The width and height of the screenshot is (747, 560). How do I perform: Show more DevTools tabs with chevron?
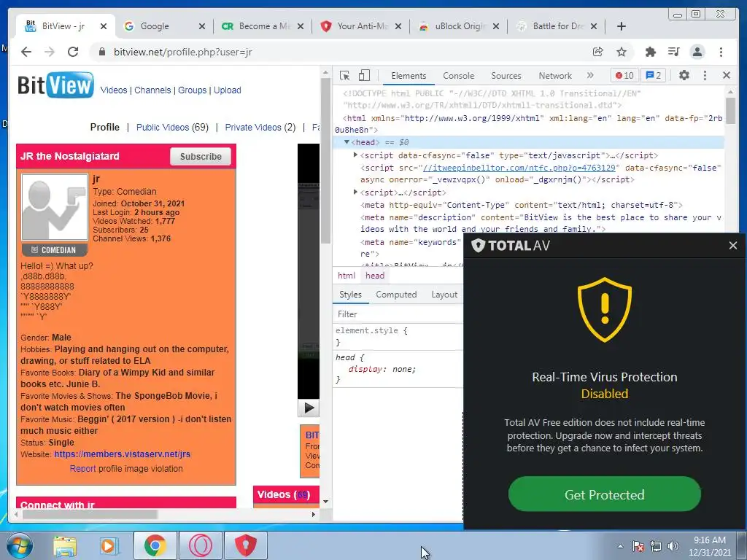(590, 75)
